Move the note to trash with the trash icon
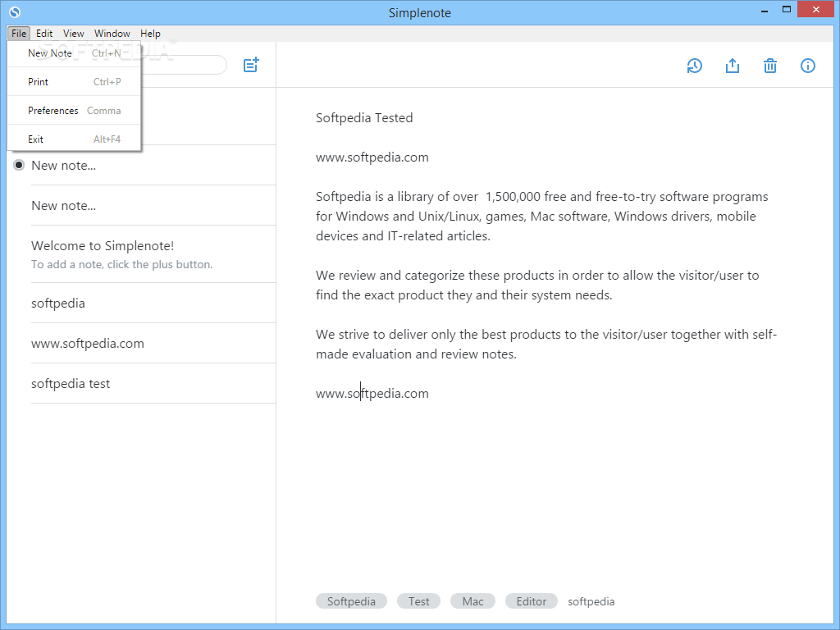The image size is (840, 630). click(x=770, y=66)
